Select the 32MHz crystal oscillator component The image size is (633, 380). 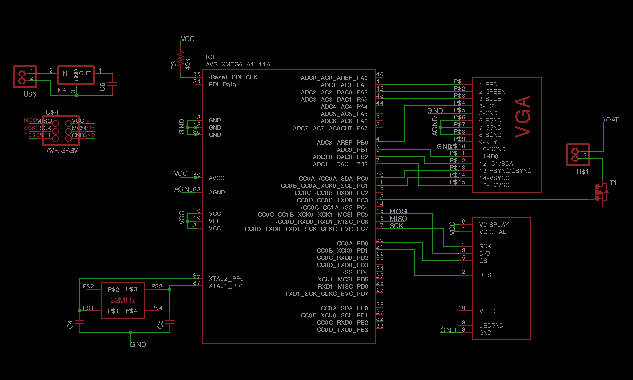(123, 300)
